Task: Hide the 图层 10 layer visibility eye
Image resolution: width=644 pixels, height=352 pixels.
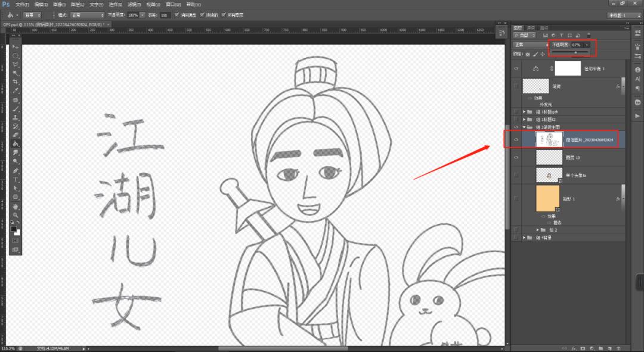Action: click(516, 157)
